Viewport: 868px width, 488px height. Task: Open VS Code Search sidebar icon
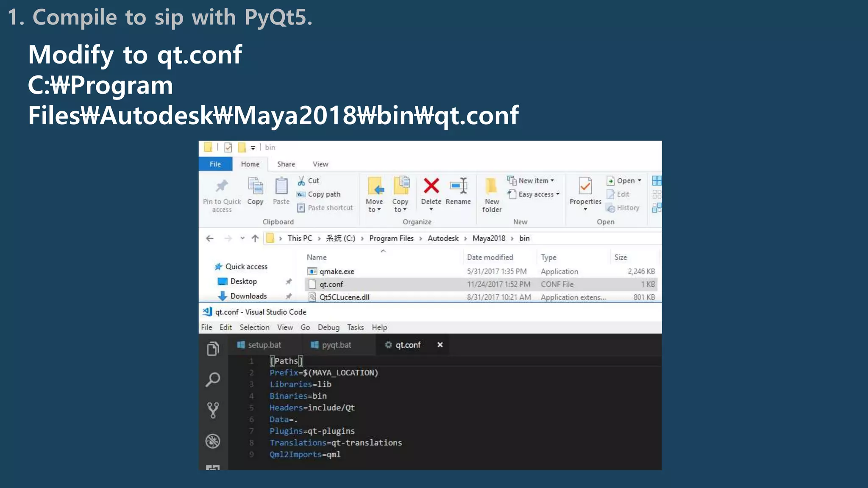pyautogui.click(x=213, y=380)
